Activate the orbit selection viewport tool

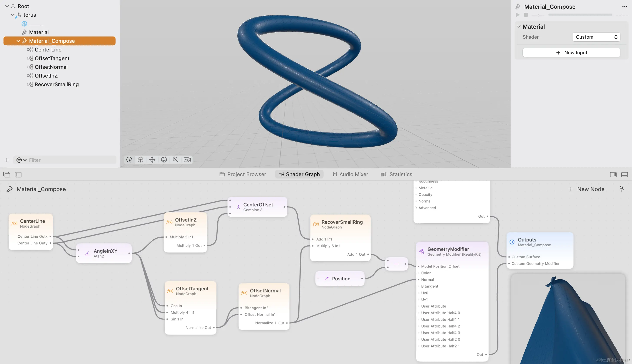coord(129,160)
